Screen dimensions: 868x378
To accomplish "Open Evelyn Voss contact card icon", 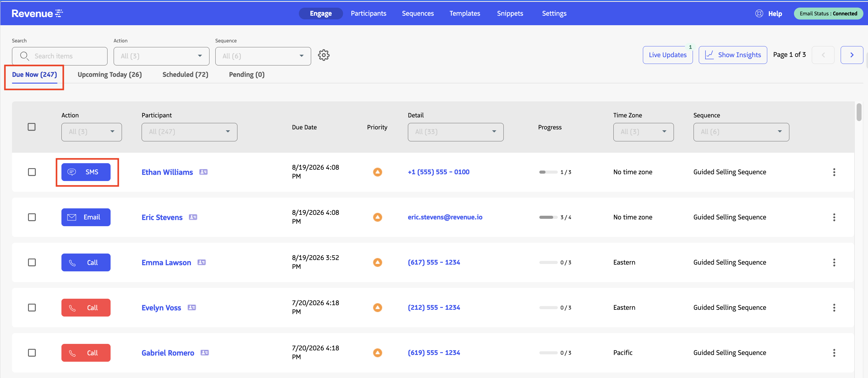I will tap(192, 308).
